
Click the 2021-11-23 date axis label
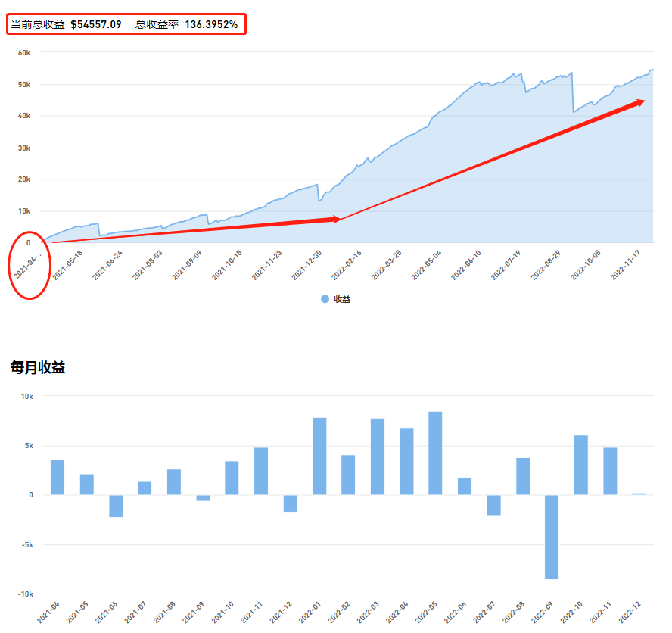[x=267, y=265]
